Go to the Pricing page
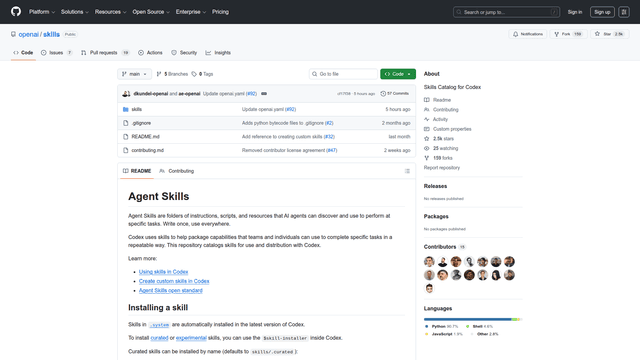 [220, 12]
